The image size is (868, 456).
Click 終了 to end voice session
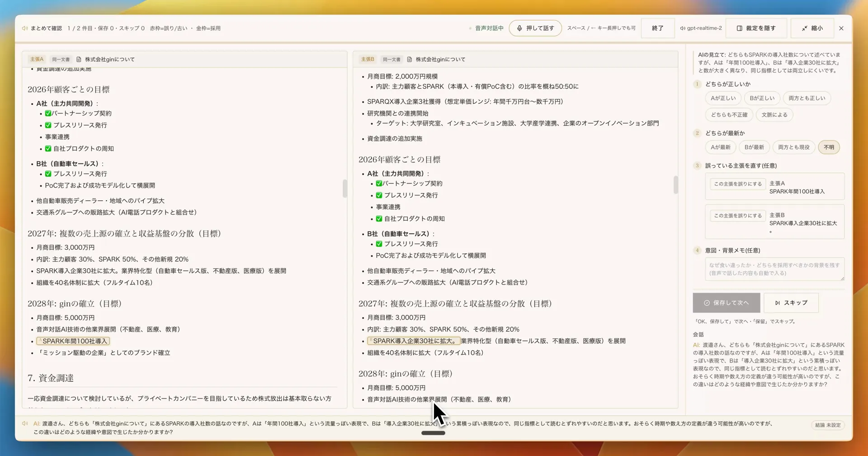658,28
